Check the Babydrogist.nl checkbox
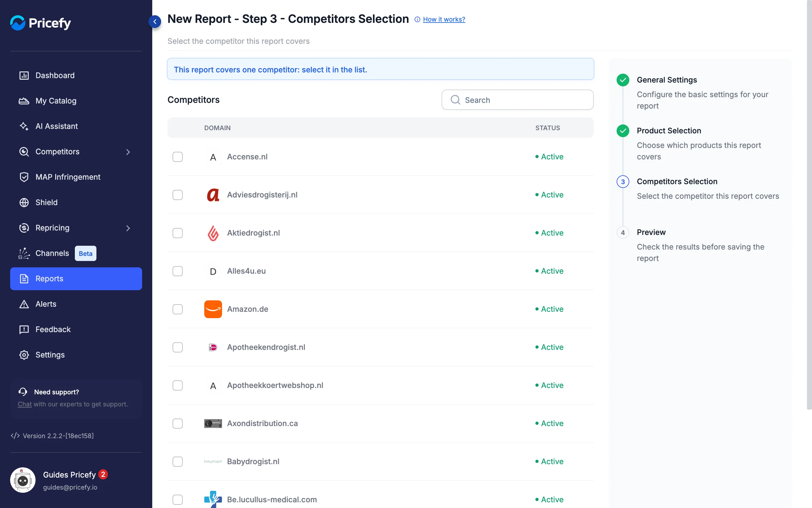The image size is (812, 508). click(x=178, y=462)
